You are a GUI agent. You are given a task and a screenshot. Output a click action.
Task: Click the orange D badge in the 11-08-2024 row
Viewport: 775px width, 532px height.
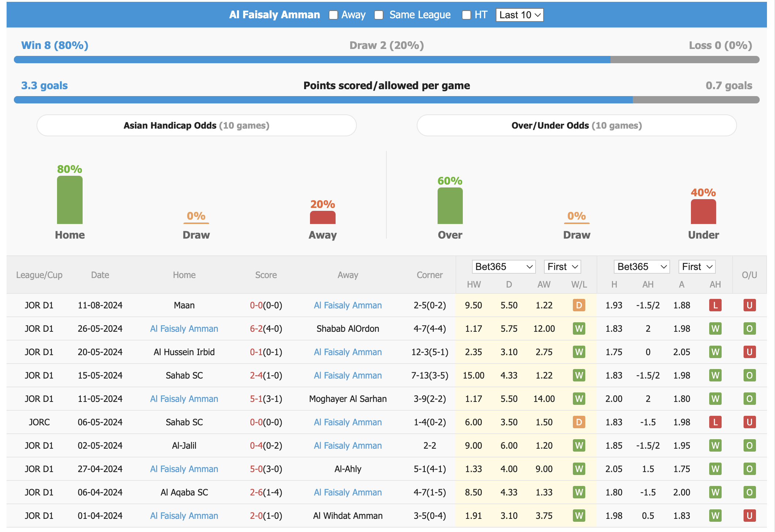[x=579, y=305]
